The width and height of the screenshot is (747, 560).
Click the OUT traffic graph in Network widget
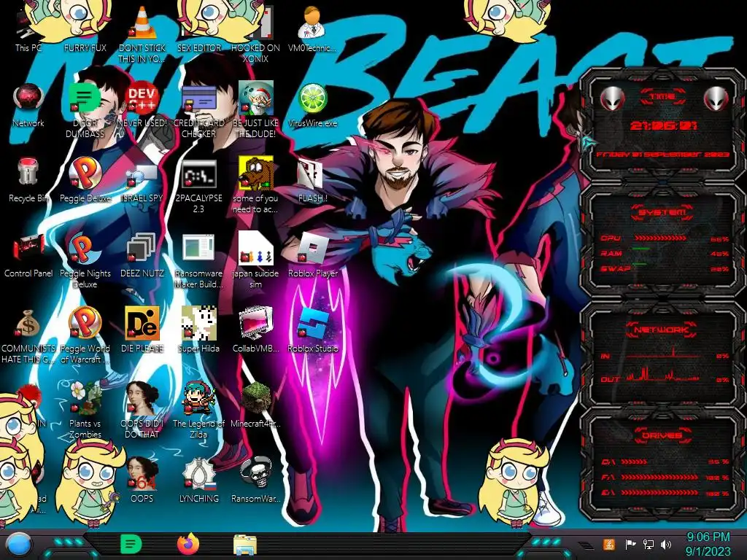click(662, 374)
